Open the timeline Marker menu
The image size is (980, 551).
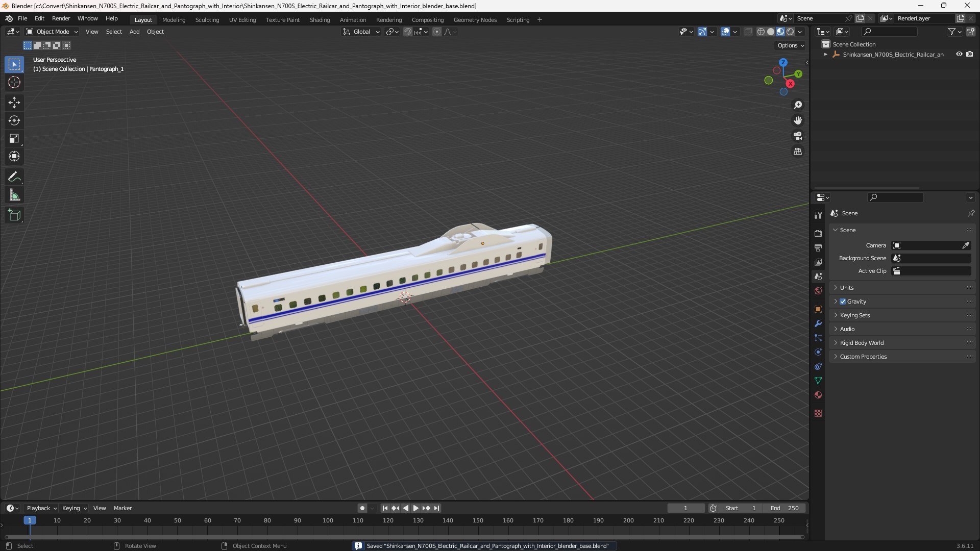[122, 508]
